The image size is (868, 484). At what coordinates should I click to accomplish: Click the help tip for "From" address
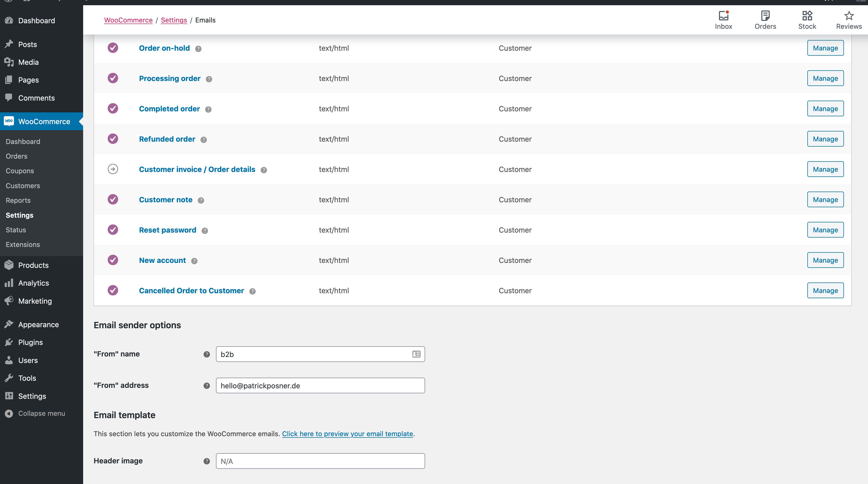point(207,386)
